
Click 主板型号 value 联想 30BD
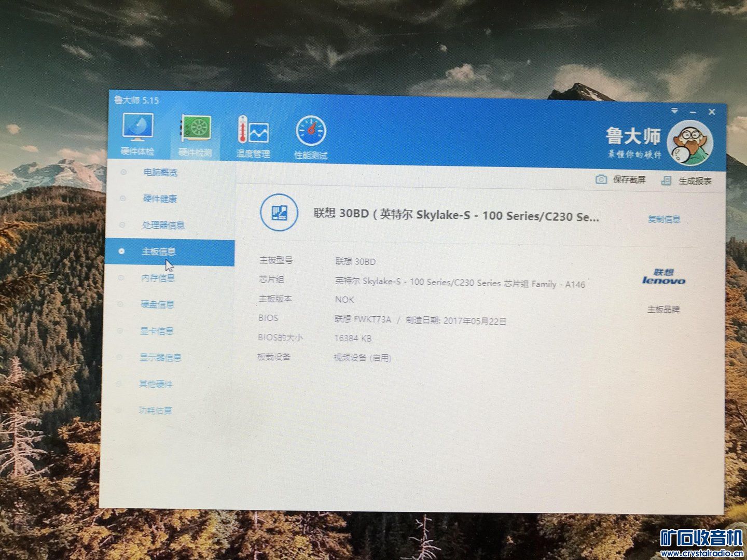click(x=355, y=261)
